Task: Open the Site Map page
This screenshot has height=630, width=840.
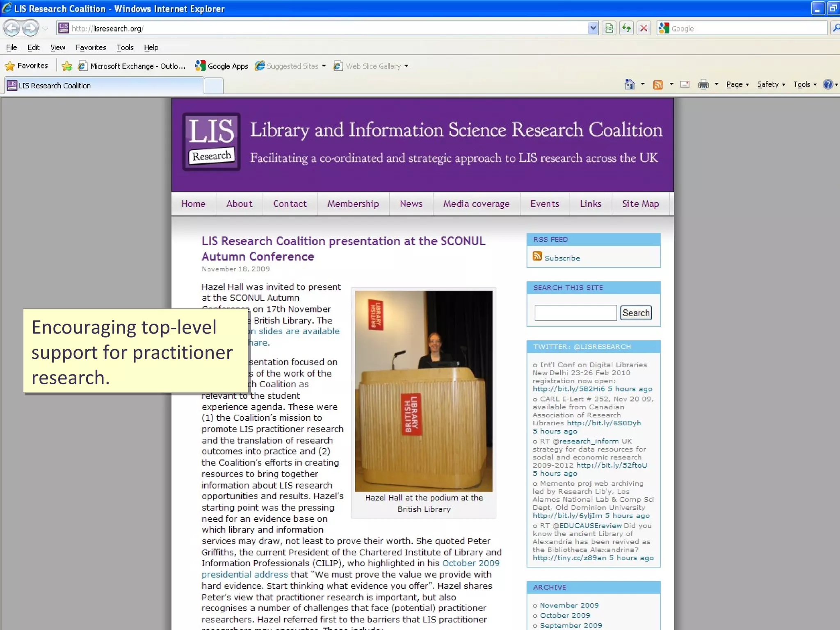Action: [x=641, y=204]
